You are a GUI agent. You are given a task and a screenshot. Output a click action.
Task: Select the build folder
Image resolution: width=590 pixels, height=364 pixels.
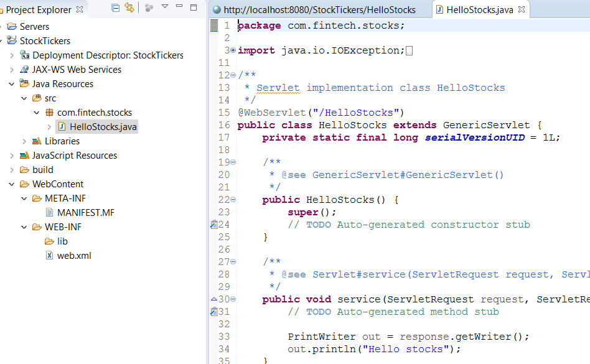click(44, 169)
